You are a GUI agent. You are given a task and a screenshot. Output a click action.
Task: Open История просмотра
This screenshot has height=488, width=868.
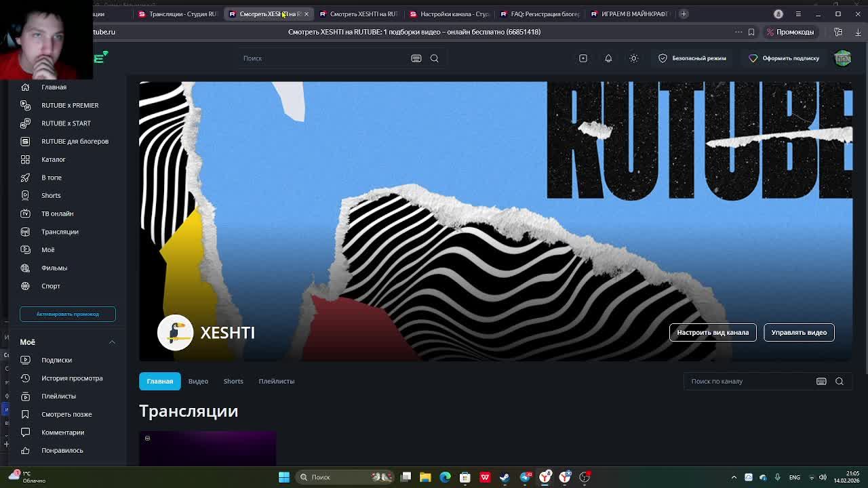(72, 378)
